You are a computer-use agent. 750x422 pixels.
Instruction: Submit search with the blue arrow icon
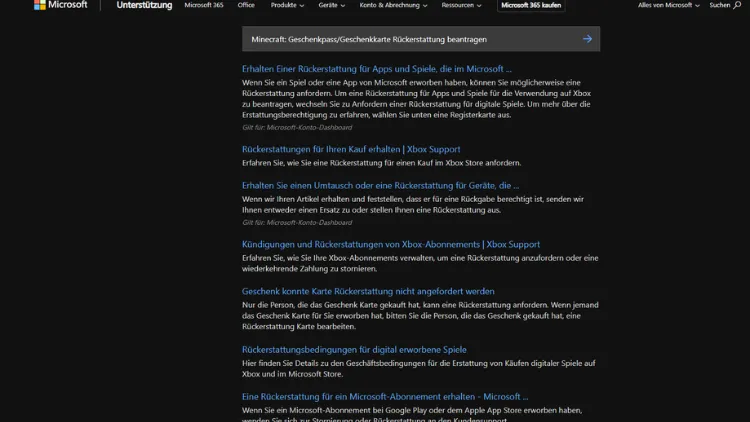tap(587, 39)
